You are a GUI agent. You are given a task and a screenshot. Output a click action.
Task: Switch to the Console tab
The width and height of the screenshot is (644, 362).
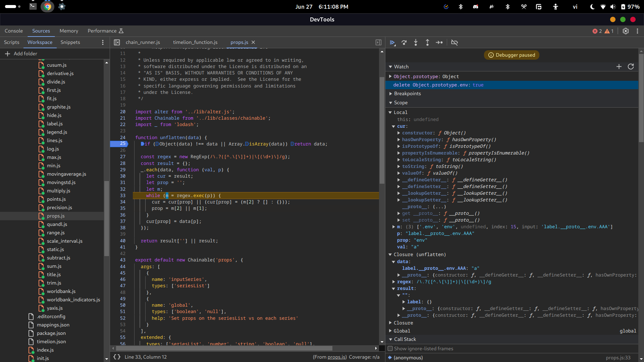click(x=14, y=31)
